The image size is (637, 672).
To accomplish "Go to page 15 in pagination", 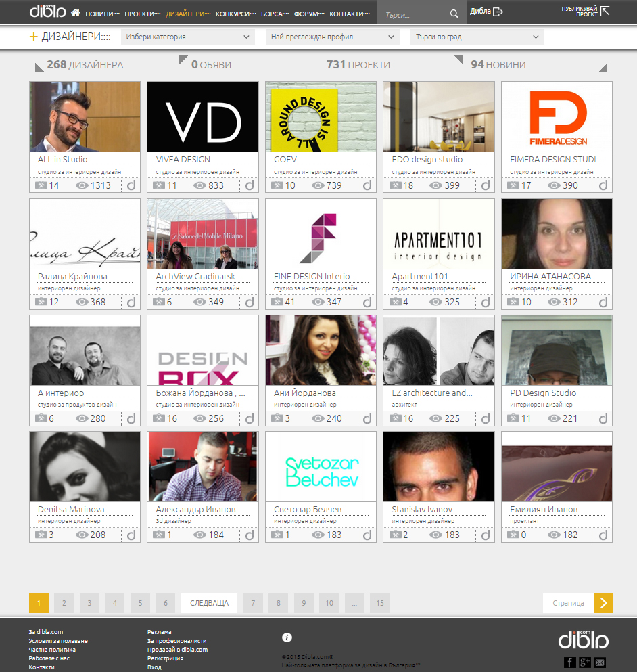I will point(380,603).
